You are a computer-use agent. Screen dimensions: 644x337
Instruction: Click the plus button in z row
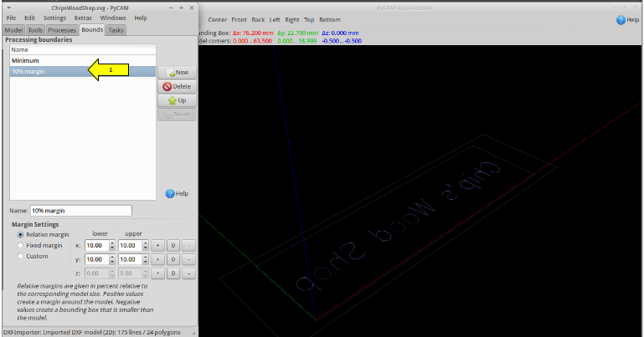click(x=157, y=273)
